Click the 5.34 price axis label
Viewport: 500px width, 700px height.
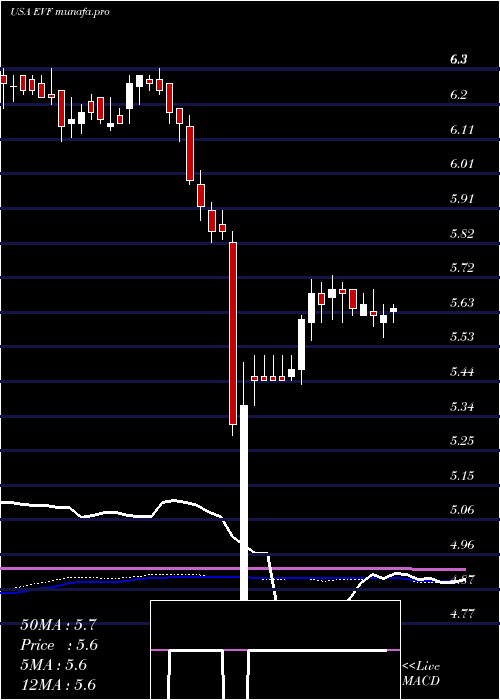click(462, 407)
